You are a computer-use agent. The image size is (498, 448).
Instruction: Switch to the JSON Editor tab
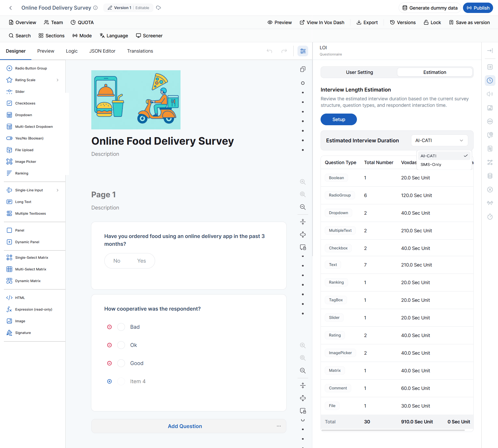coord(102,51)
